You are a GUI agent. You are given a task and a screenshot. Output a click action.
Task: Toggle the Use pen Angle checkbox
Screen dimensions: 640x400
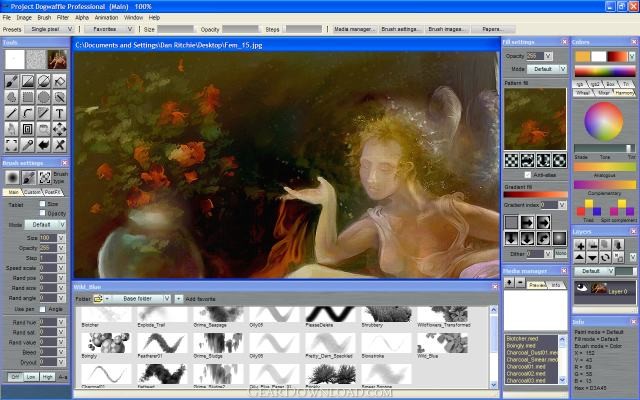pyautogui.click(x=42, y=309)
